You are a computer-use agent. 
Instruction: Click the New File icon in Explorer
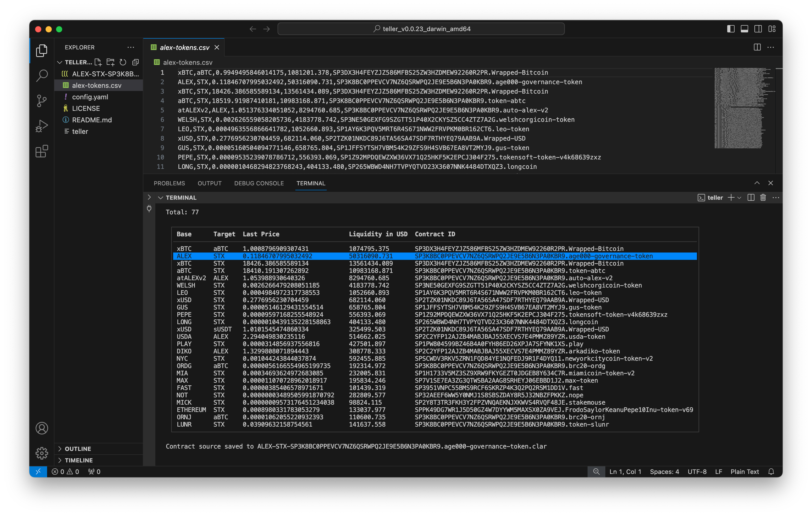click(x=98, y=62)
